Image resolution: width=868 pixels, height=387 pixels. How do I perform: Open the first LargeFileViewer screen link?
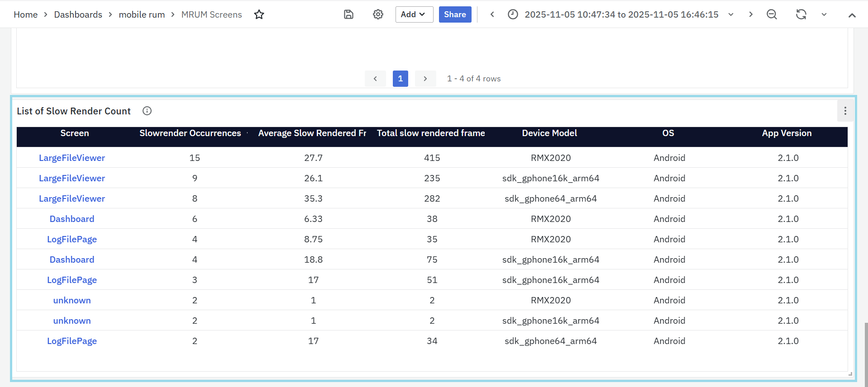72,158
